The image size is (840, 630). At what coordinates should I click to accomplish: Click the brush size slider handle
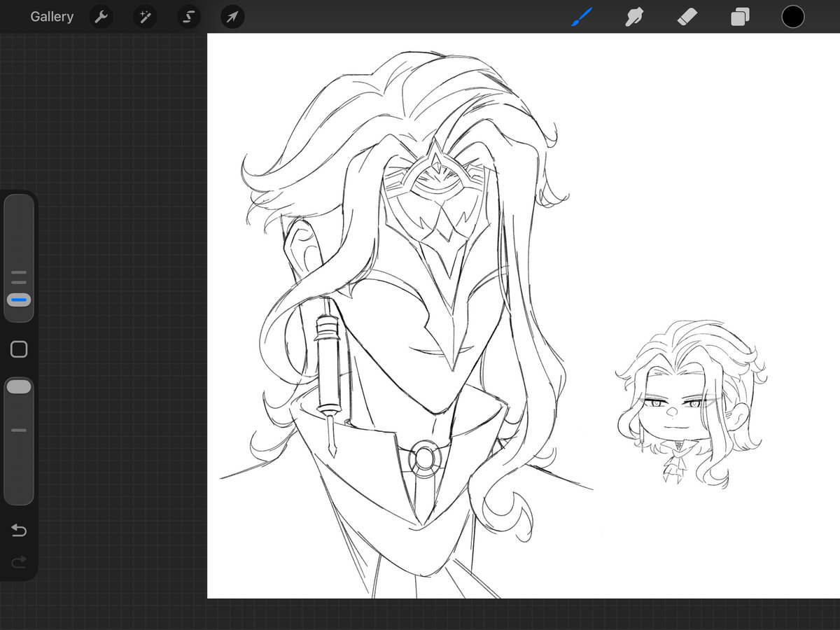19,300
